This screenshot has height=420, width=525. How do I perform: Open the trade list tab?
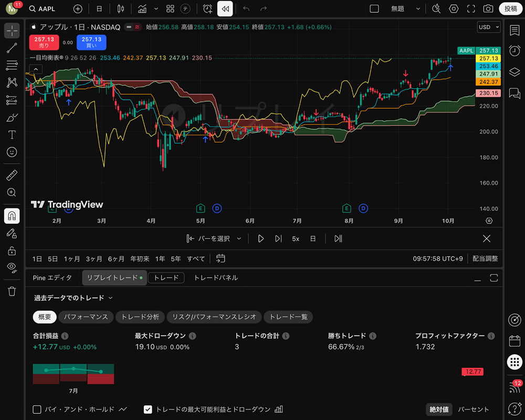288,317
